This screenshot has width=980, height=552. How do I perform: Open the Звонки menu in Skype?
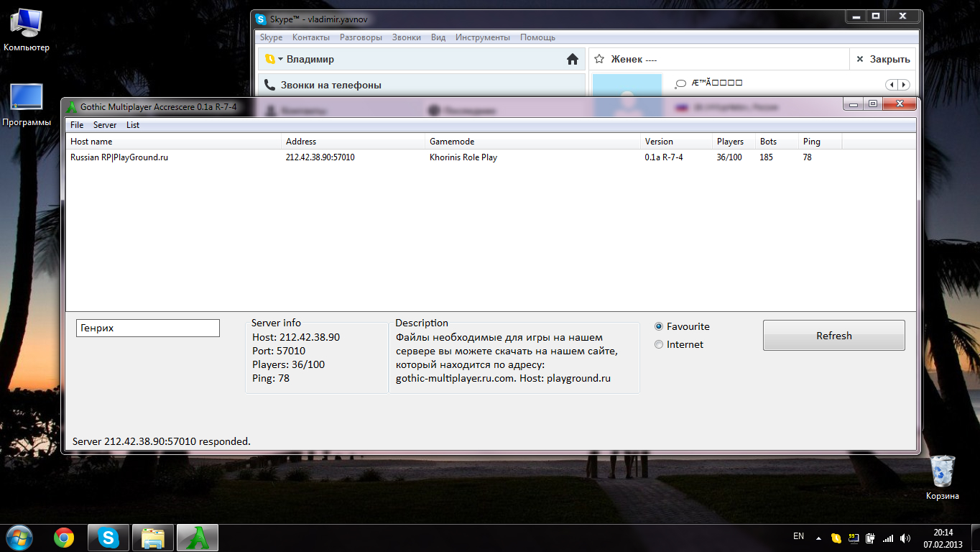(407, 37)
